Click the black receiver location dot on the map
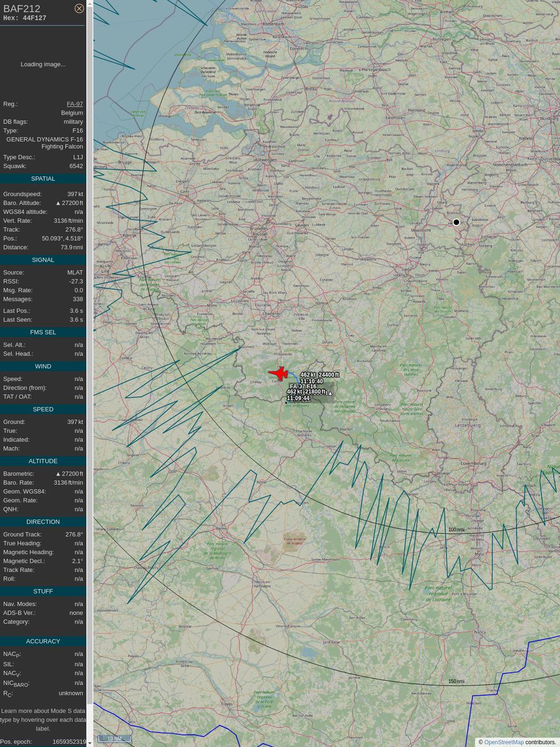 pyautogui.click(x=456, y=222)
